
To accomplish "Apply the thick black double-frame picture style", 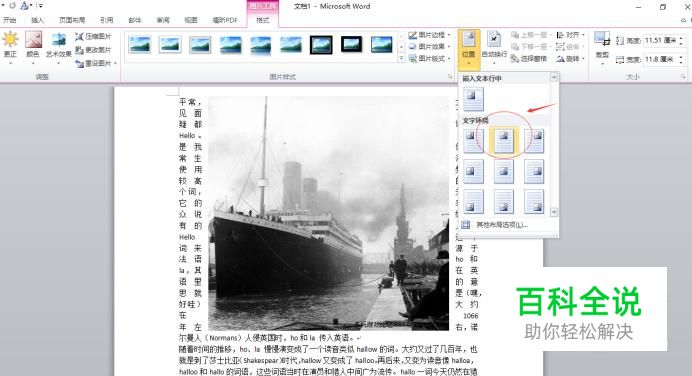I will coord(321,45).
